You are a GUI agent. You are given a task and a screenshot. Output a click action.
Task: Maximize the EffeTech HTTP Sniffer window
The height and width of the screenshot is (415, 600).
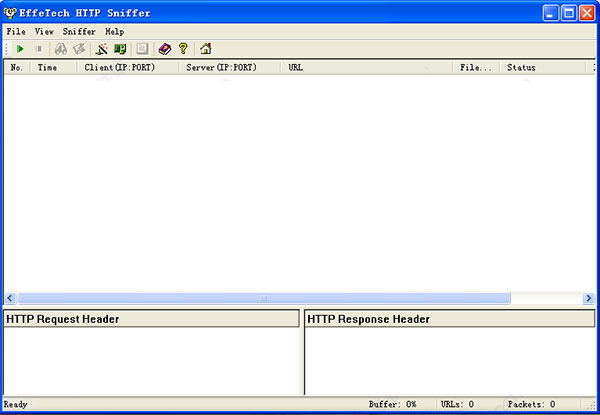pyautogui.click(x=569, y=13)
